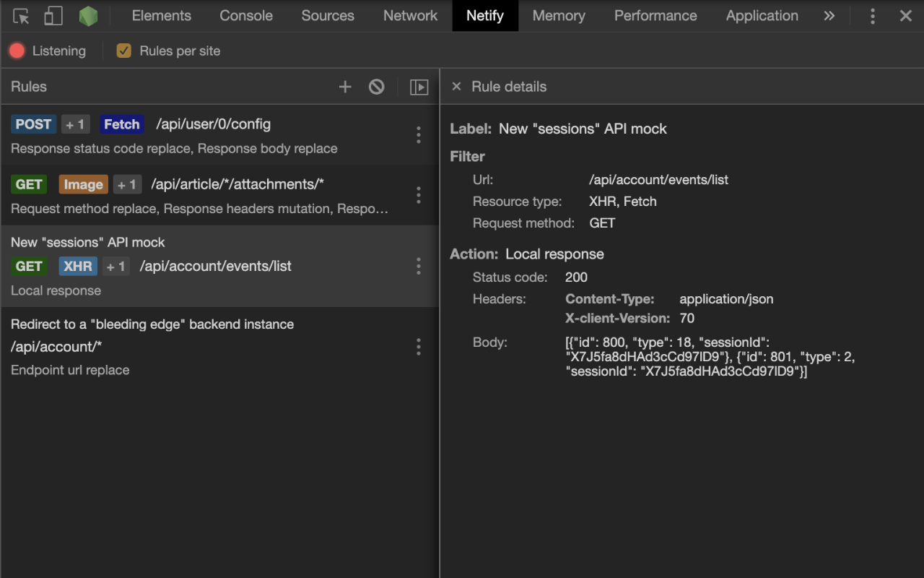
Task: Click the Request method value GET in details
Action: click(602, 223)
